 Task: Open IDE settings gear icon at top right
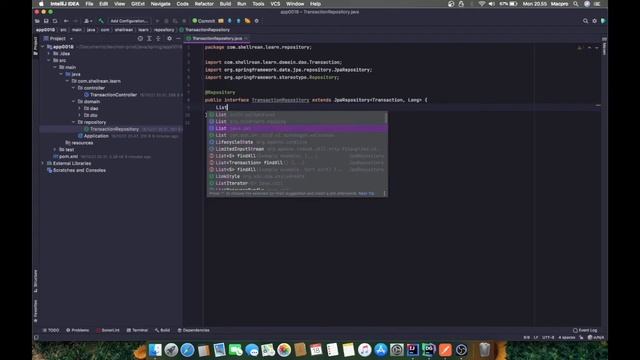pos(595,21)
